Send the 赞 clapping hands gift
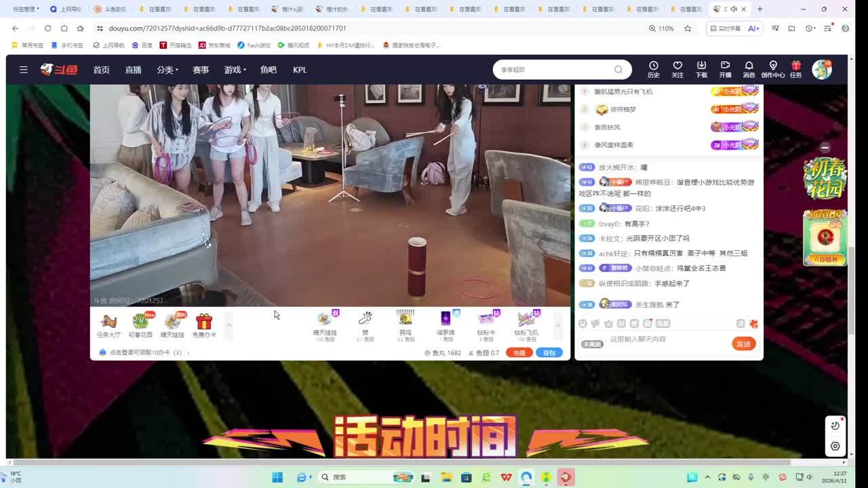Viewport: 868px width, 488px height. (x=365, y=323)
